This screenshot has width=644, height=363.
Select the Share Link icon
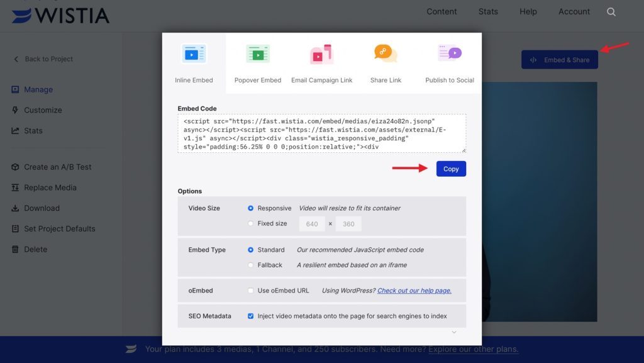coord(386,53)
